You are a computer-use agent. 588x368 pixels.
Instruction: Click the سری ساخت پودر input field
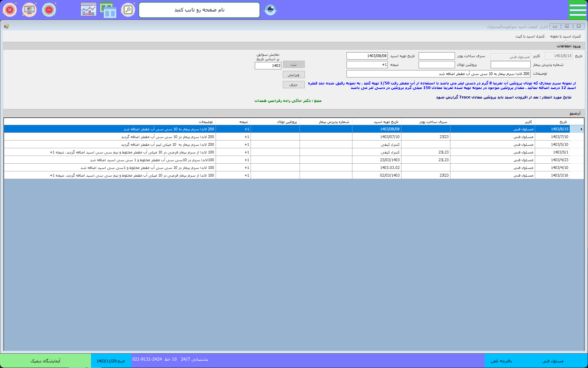click(x=436, y=56)
